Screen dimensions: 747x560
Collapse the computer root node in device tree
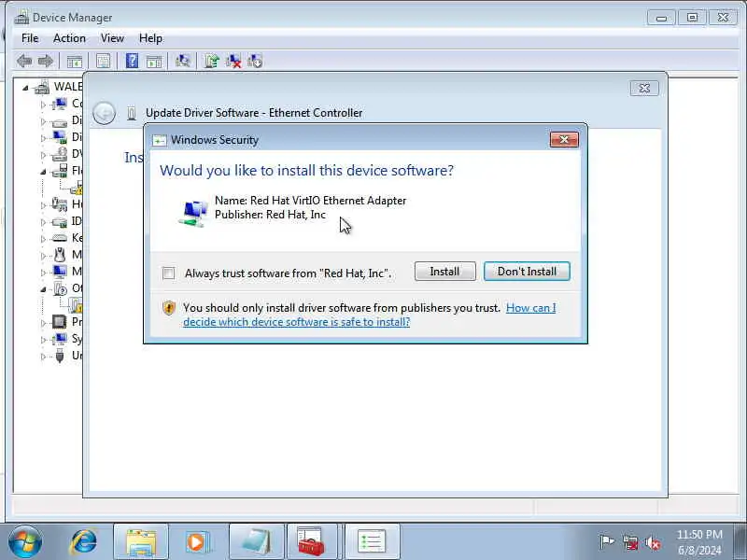[25, 88]
